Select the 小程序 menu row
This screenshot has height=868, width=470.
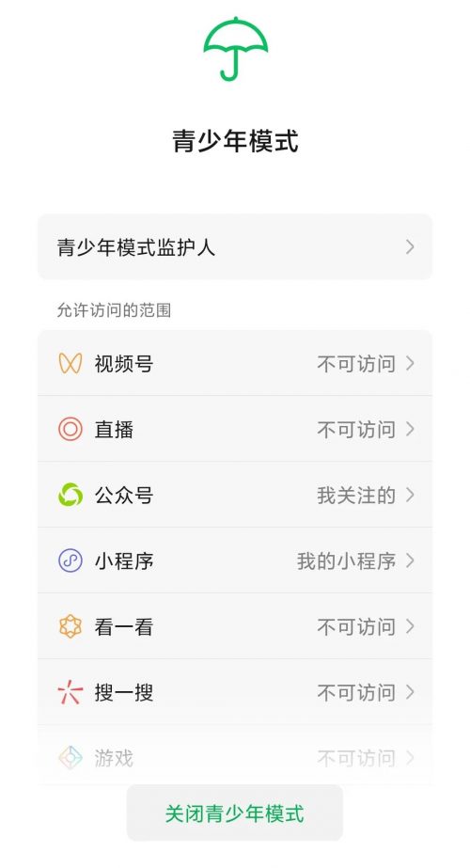[235, 560]
